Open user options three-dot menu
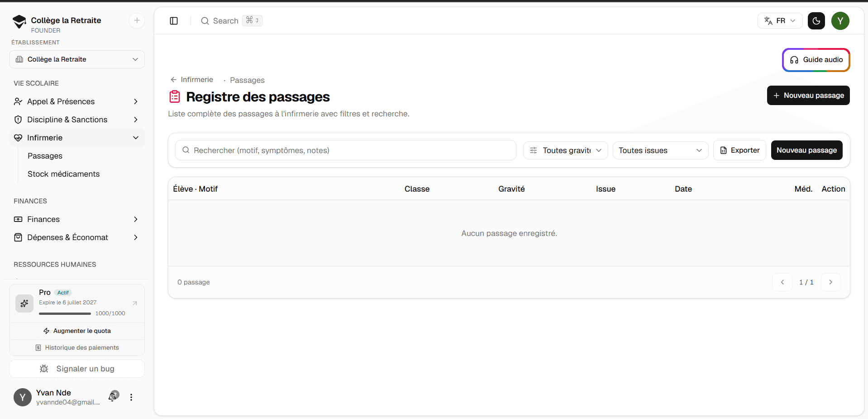The height and width of the screenshot is (419, 868). [x=131, y=397]
